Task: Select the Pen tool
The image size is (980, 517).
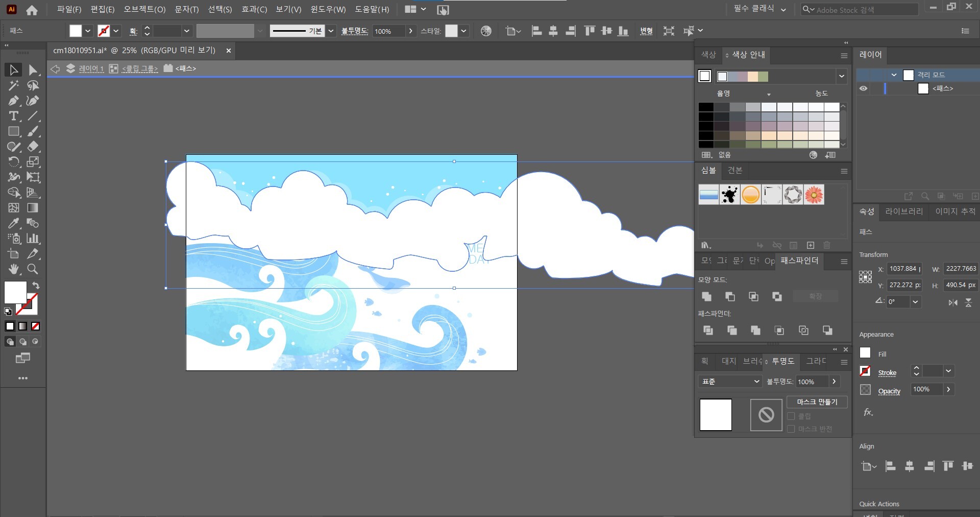Action: [13, 101]
